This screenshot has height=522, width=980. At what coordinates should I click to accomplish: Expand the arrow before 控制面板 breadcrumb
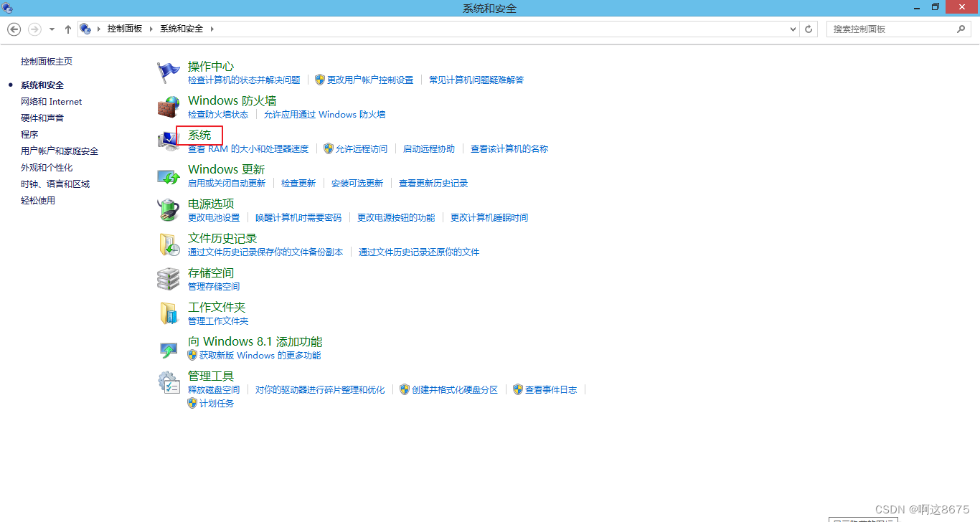click(99, 29)
